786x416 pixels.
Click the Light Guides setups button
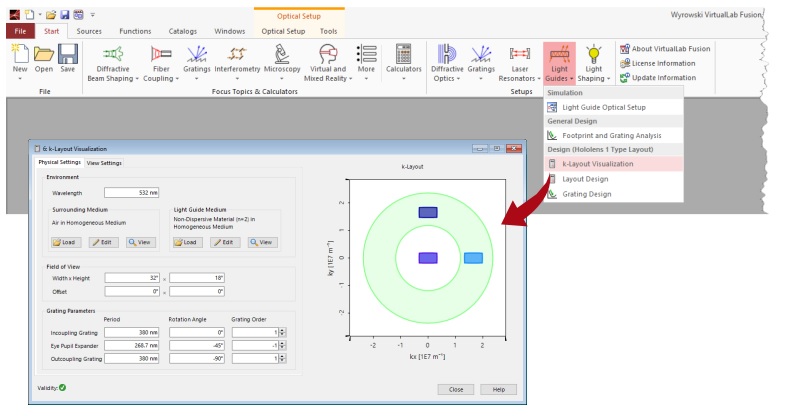pos(559,64)
